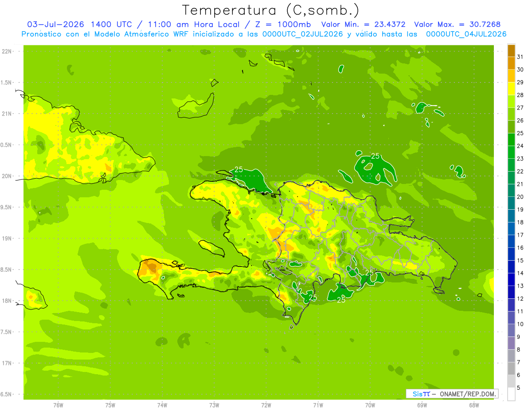Viewport: 532px width, 411px height.
Task: Pick the dark blue legend band between 12 and 13
Action: pos(511,292)
